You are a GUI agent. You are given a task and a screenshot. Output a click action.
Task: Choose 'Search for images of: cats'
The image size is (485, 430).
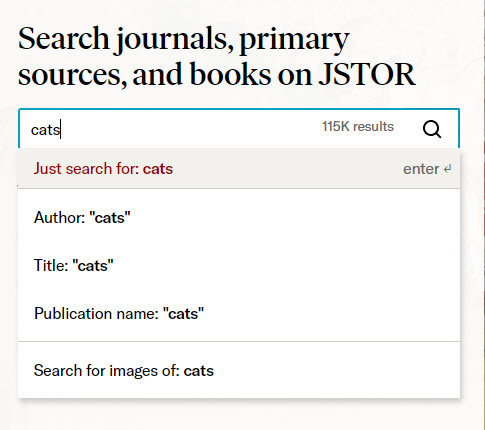(x=239, y=370)
